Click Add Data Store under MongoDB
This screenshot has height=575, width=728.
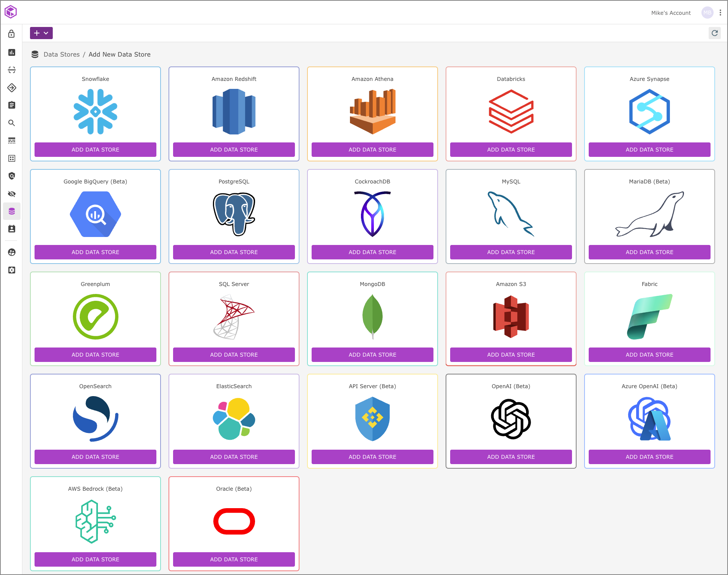coord(372,355)
